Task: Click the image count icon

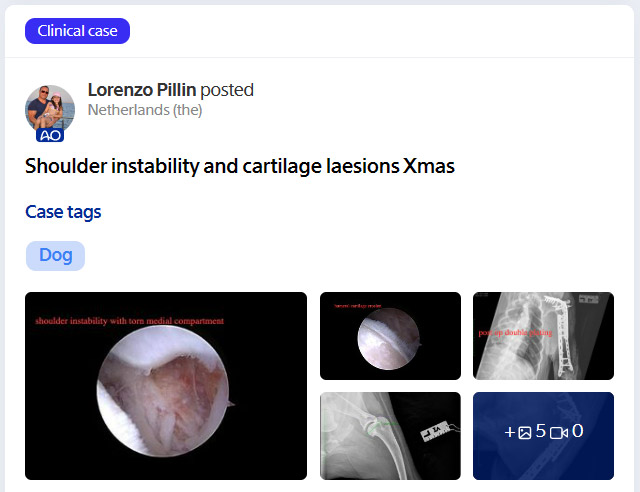Action: pyautogui.click(x=525, y=432)
